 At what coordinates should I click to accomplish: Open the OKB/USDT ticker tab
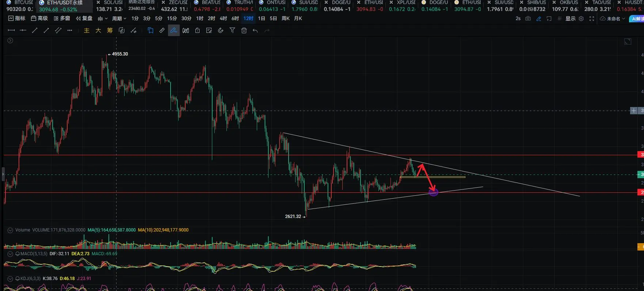(x=565, y=6)
